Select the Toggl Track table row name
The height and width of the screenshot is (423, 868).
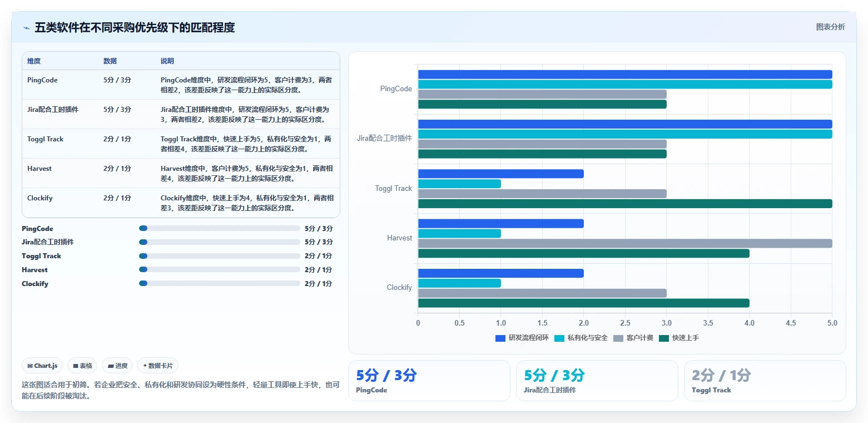[46, 139]
